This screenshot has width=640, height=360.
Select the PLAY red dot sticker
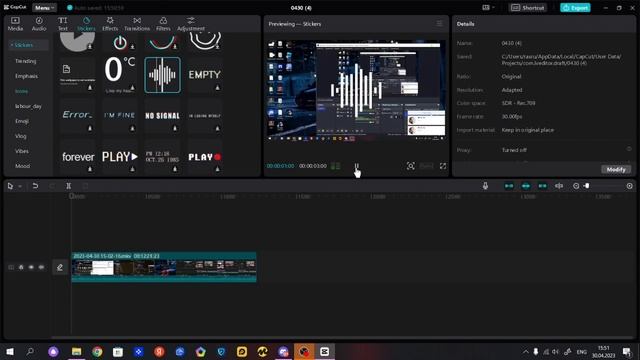click(204, 157)
